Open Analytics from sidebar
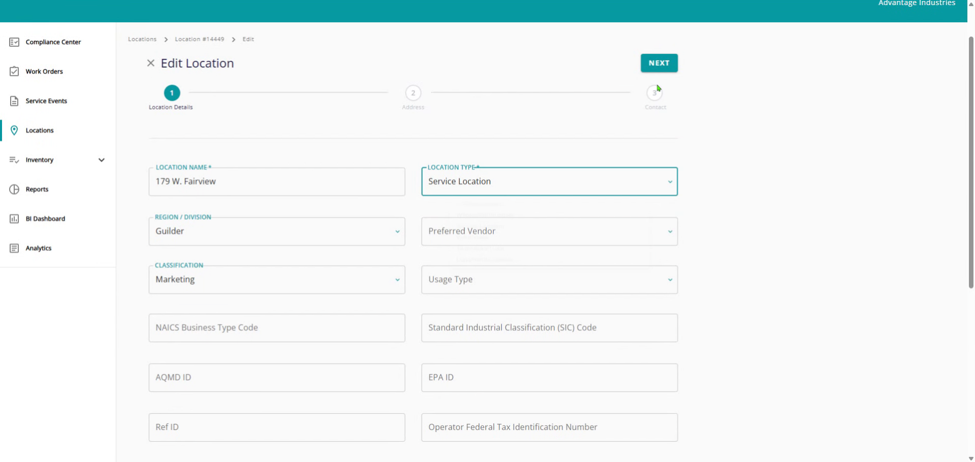Screen dimensions: 975x462 point(39,248)
